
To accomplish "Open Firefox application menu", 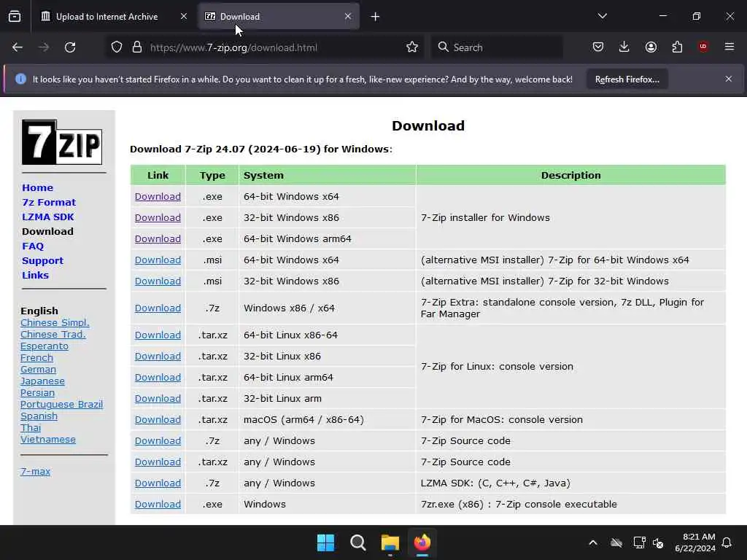I will click(x=729, y=47).
